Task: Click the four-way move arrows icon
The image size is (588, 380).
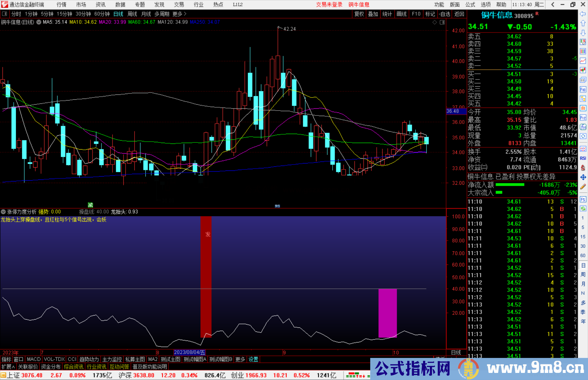Action: [x=583, y=177]
